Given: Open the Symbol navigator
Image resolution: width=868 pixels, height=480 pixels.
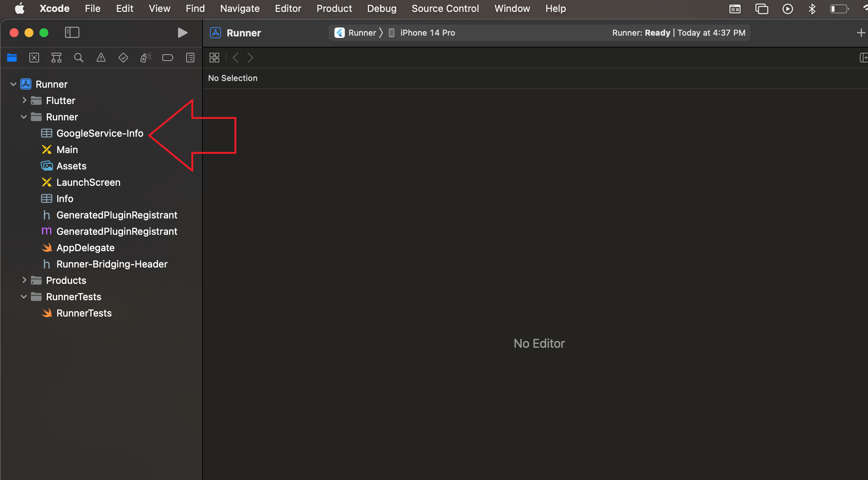Looking at the screenshot, I should click(x=56, y=58).
